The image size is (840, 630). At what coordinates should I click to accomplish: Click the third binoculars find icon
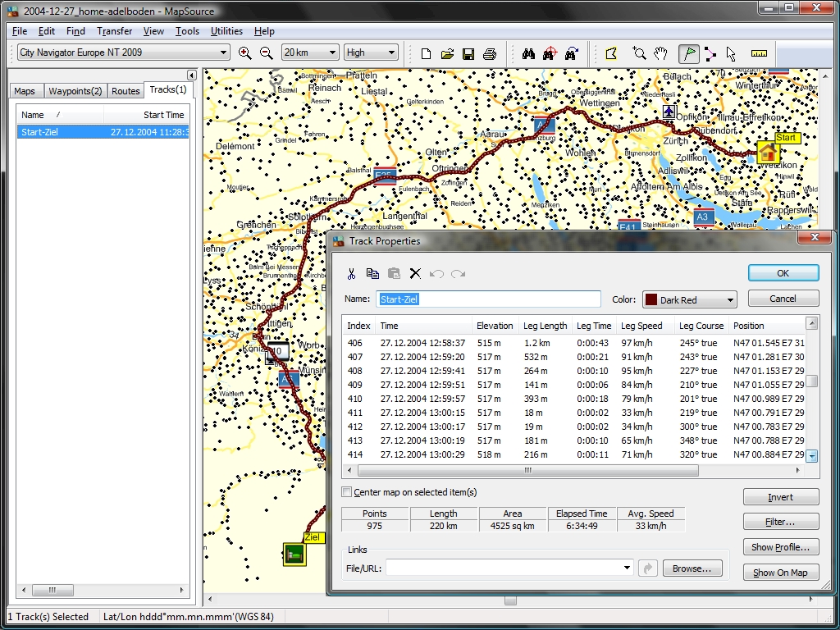tap(571, 53)
